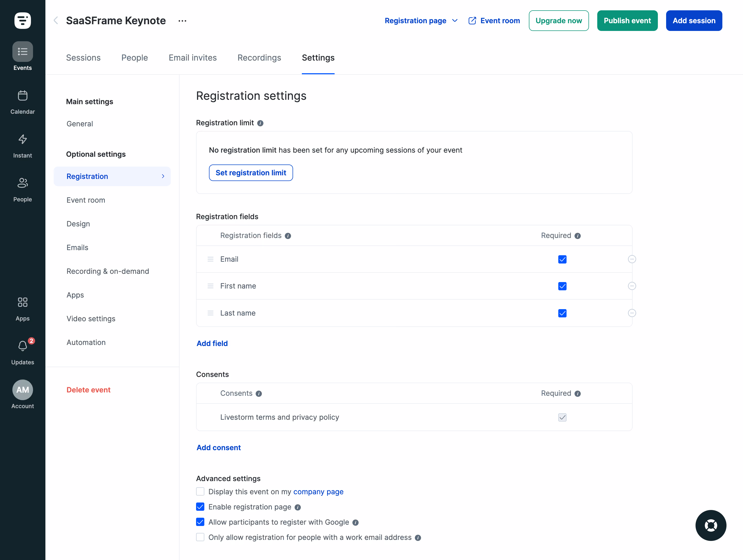This screenshot has height=560, width=743.
Task: Uncheck Allow participants to register with Google
Action: click(200, 522)
